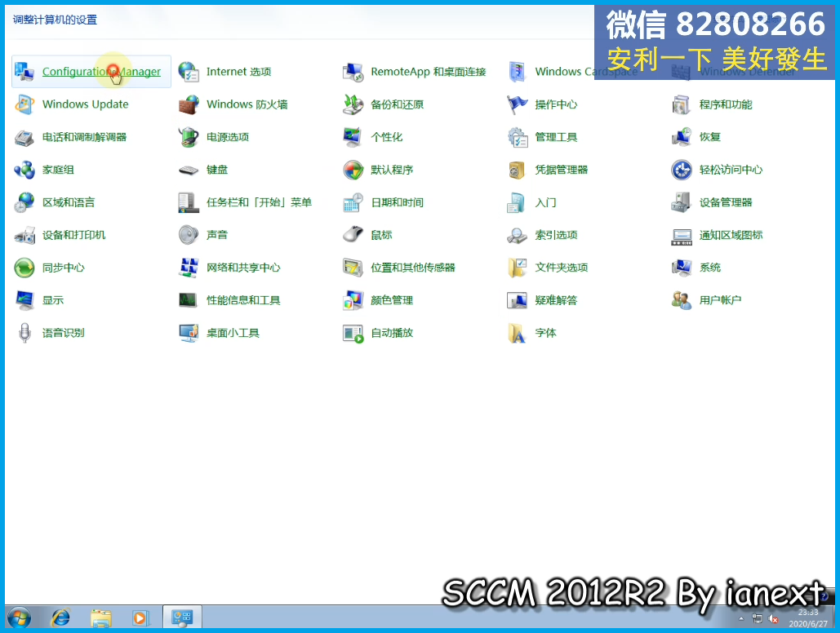Click the 自动播放 icon

(353, 333)
